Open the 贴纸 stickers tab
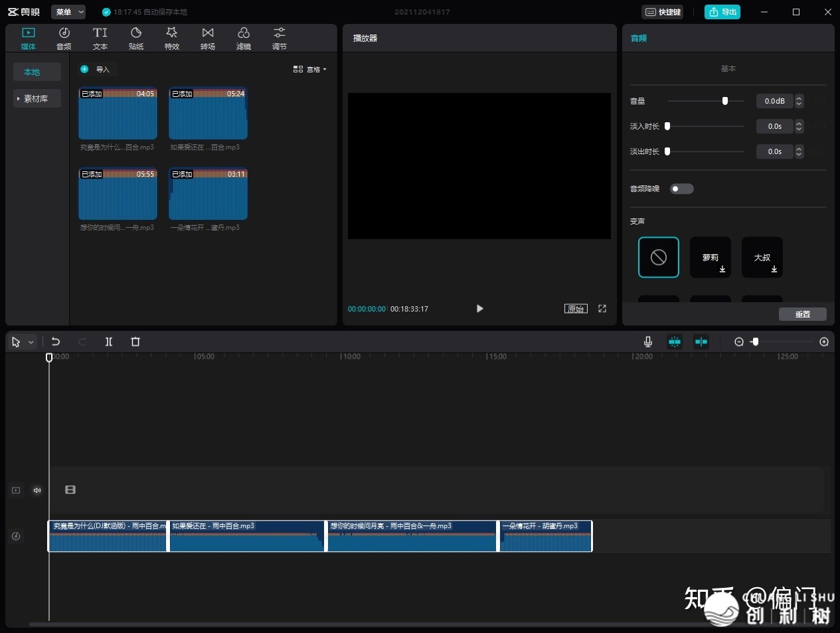 pyautogui.click(x=136, y=39)
